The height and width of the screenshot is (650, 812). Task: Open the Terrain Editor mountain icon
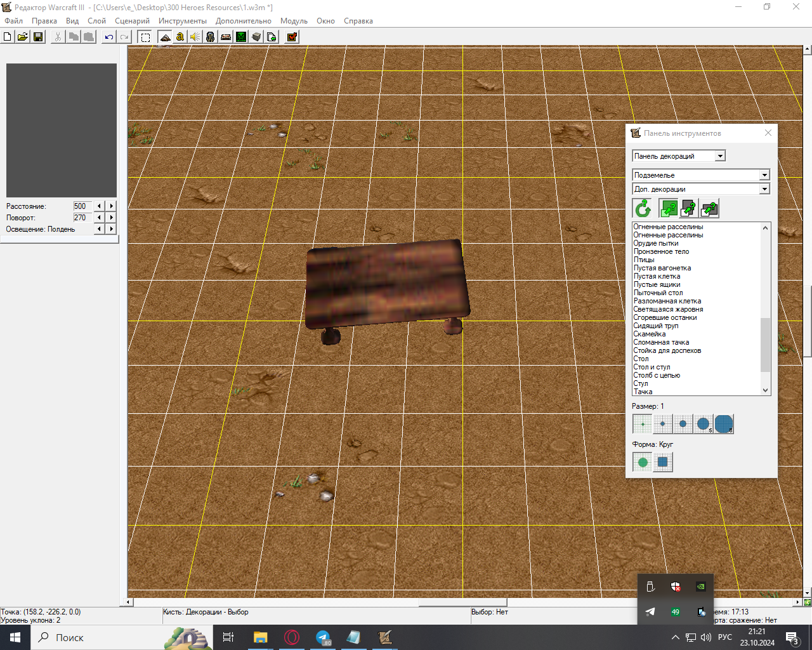click(x=165, y=37)
